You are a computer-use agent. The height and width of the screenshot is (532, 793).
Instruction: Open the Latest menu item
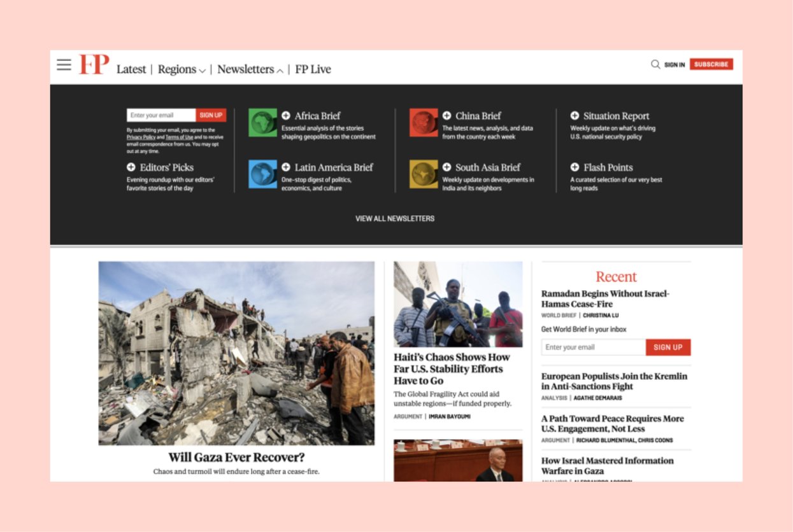[x=131, y=69]
